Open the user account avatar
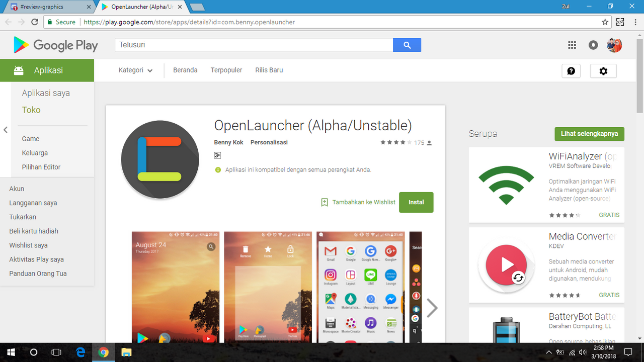 tap(614, 45)
